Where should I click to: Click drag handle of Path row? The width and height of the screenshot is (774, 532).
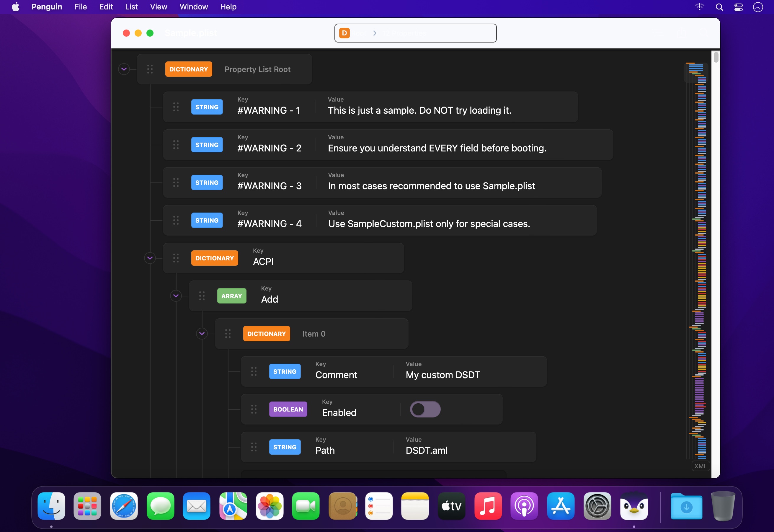[254, 447]
